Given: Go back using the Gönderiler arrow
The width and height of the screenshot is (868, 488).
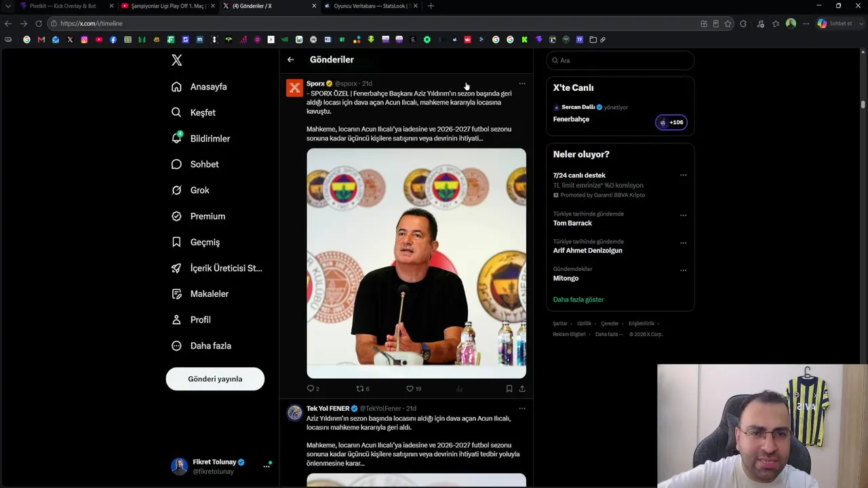Looking at the screenshot, I should tap(290, 60).
